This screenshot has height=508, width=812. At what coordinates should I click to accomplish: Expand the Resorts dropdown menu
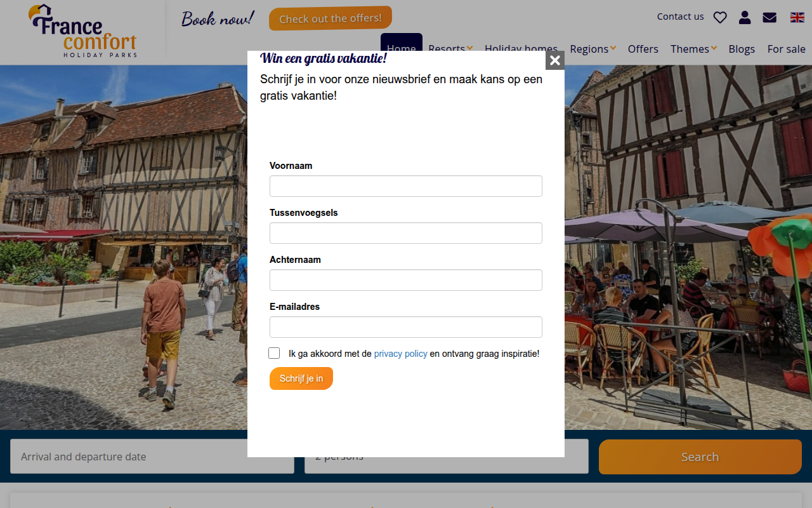coord(450,49)
